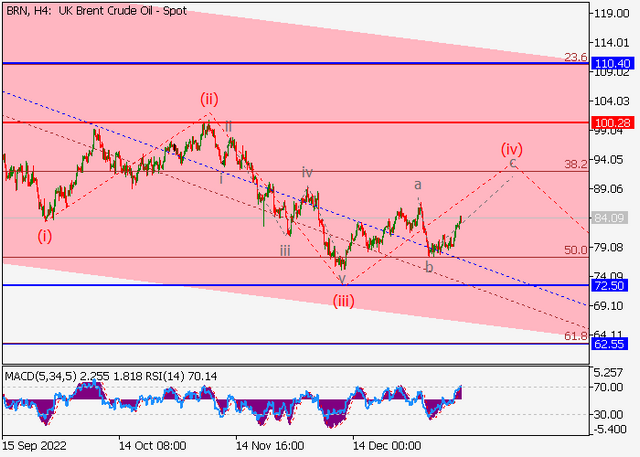The image size is (640, 457).
Task: Select the gray 'a' wave label
Action: 418,185
